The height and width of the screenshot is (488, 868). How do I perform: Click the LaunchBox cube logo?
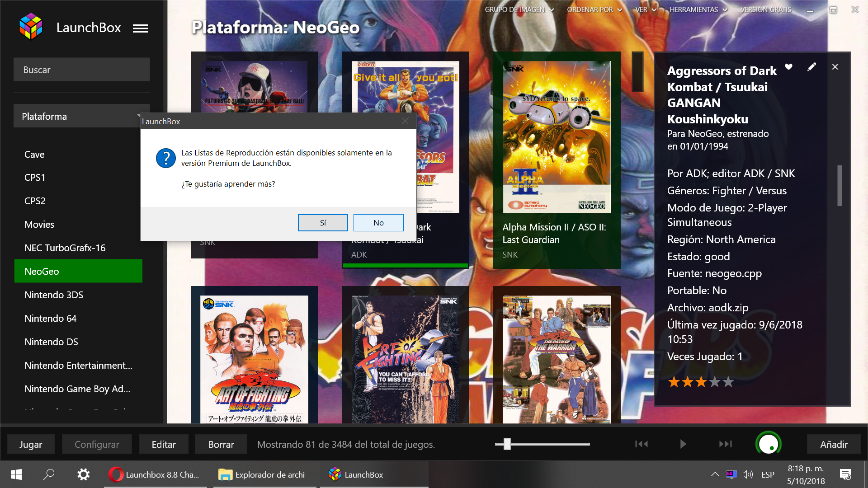click(x=31, y=26)
